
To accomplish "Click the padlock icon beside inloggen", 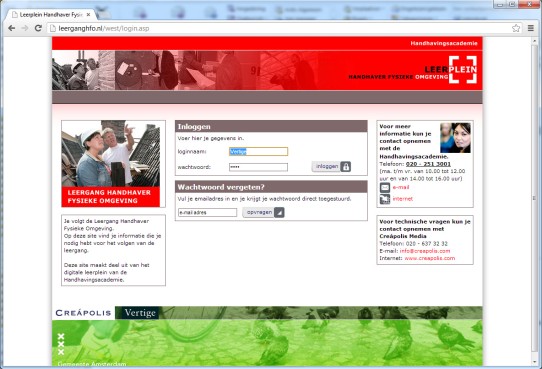I will [x=346, y=167].
